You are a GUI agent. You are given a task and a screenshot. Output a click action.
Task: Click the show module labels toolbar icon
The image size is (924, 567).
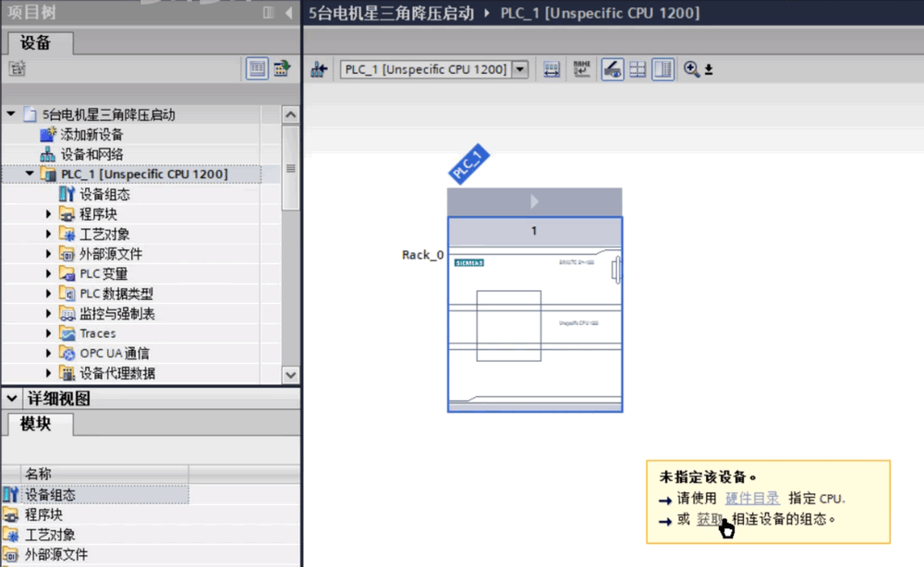(552, 69)
